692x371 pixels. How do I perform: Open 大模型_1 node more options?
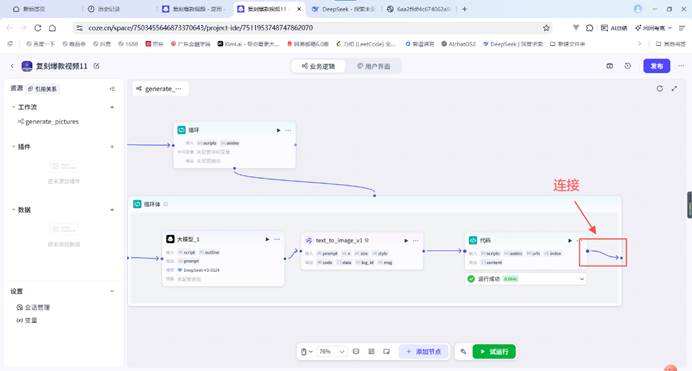click(x=277, y=239)
